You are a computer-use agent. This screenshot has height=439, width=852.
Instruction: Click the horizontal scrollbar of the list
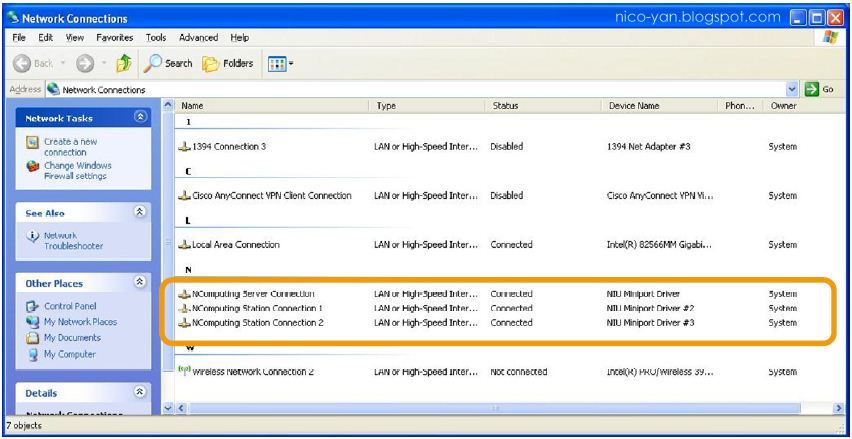(494, 407)
